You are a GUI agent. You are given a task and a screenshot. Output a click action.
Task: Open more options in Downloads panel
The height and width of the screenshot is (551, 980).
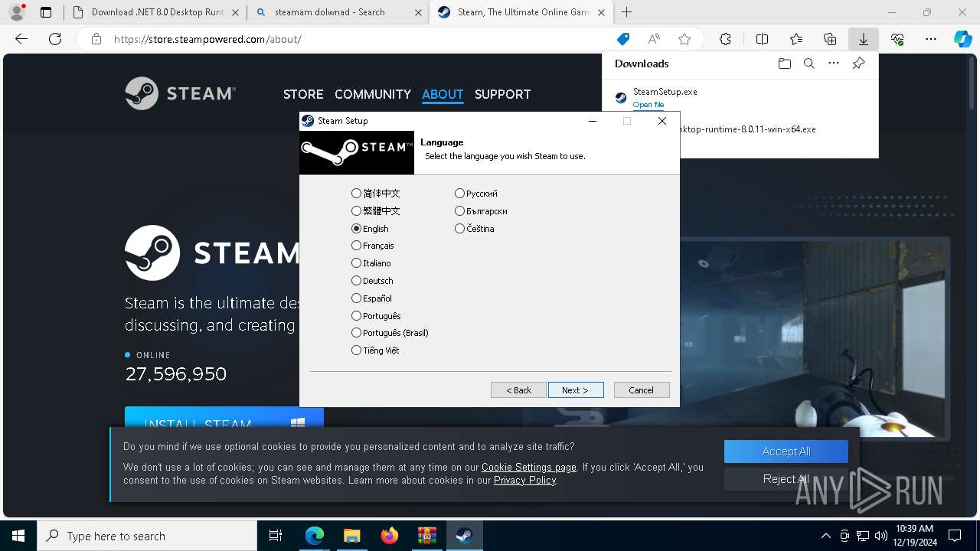pos(834,64)
